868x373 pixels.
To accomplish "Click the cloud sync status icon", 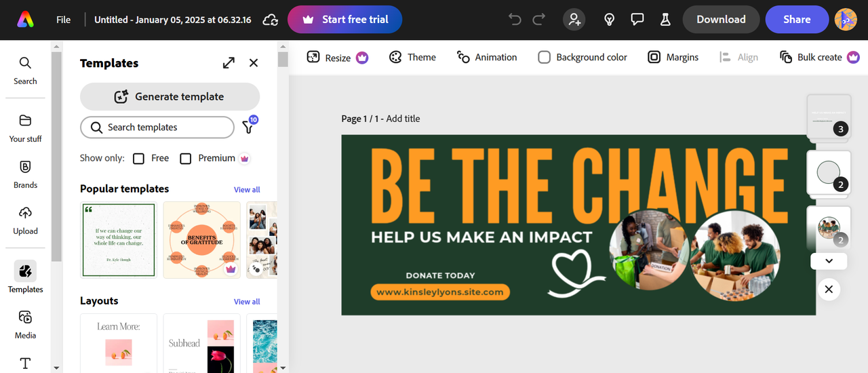I will 270,20.
